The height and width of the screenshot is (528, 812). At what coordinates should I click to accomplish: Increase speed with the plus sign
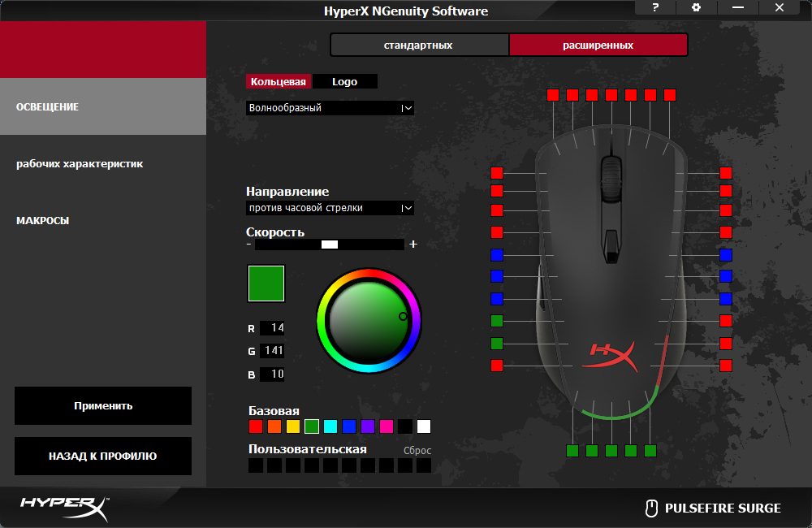tap(412, 244)
